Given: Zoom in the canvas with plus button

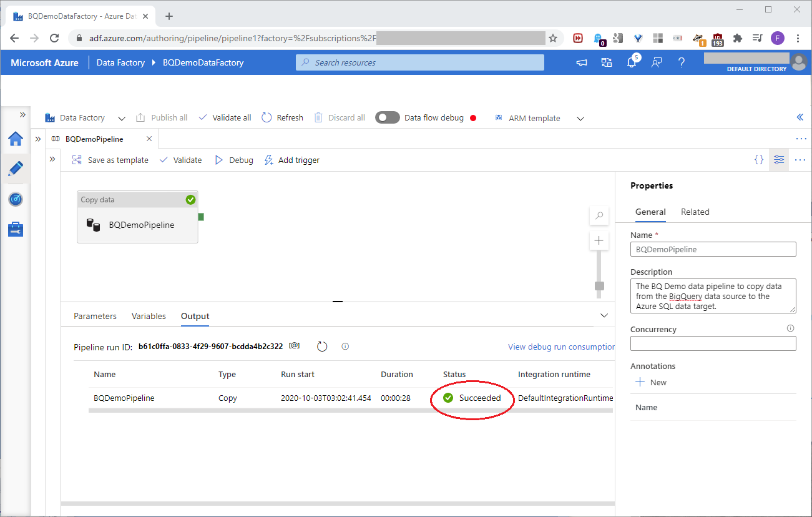Looking at the screenshot, I should tap(599, 240).
